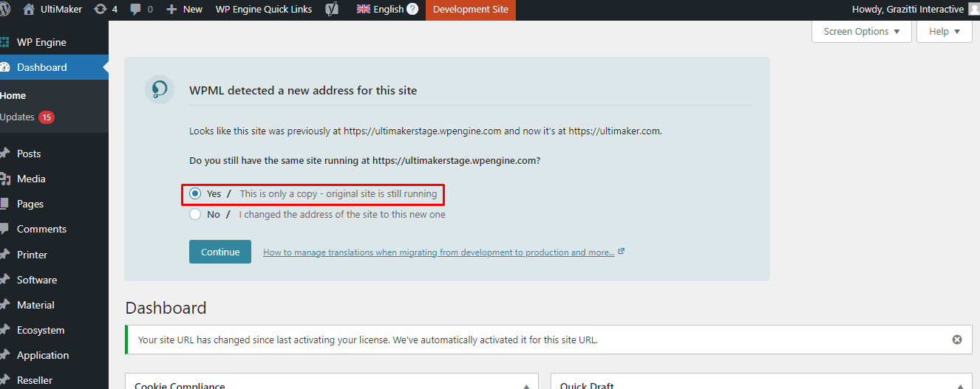Image resolution: width=980 pixels, height=389 pixels.
Task: Open Howdy, Grazitti Interactive account menu
Action: click(915, 10)
